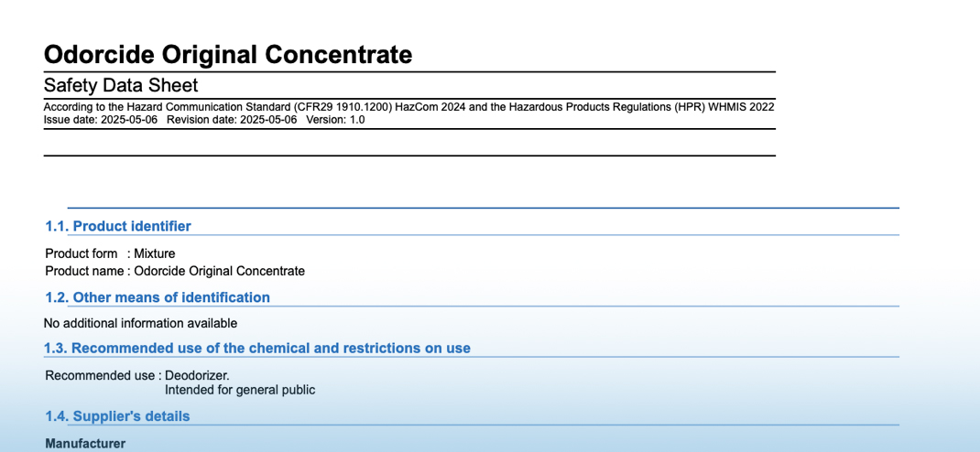
Task: Select the 1.3. Recommended use heading
Action: tap(256, 348)
